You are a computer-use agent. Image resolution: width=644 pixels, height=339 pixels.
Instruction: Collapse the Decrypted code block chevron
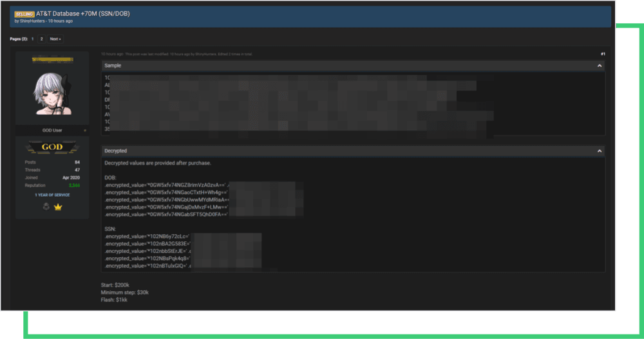click(x=600, y=151)
